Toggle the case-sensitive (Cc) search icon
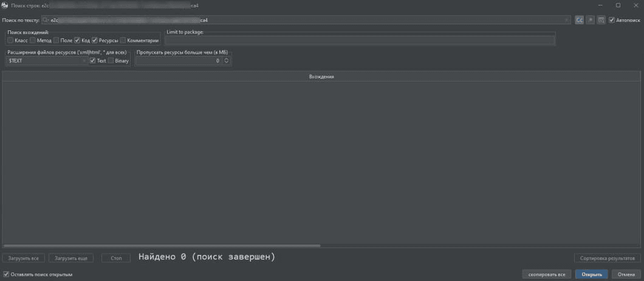The image size is (644, 281). 580,20
